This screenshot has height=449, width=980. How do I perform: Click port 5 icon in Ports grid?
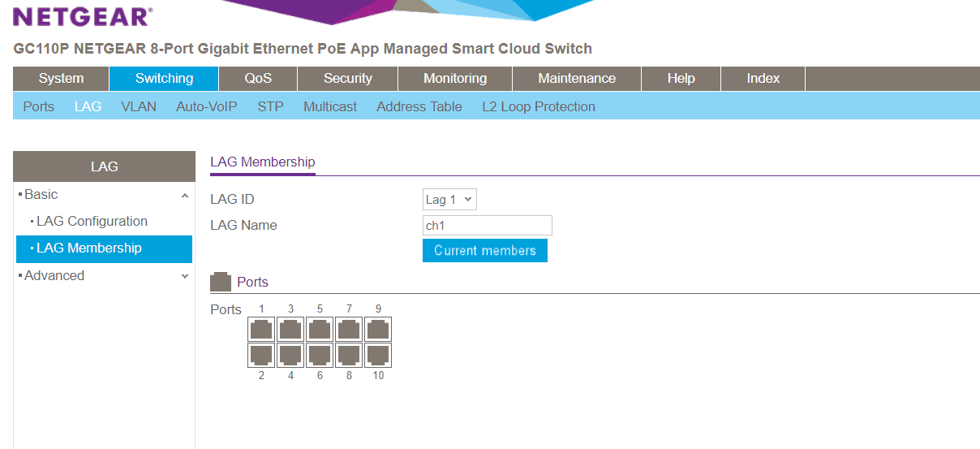pos(320,330)
